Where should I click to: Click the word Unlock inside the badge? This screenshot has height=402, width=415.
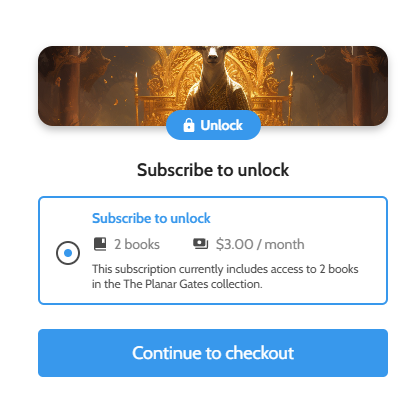[221, 125]
